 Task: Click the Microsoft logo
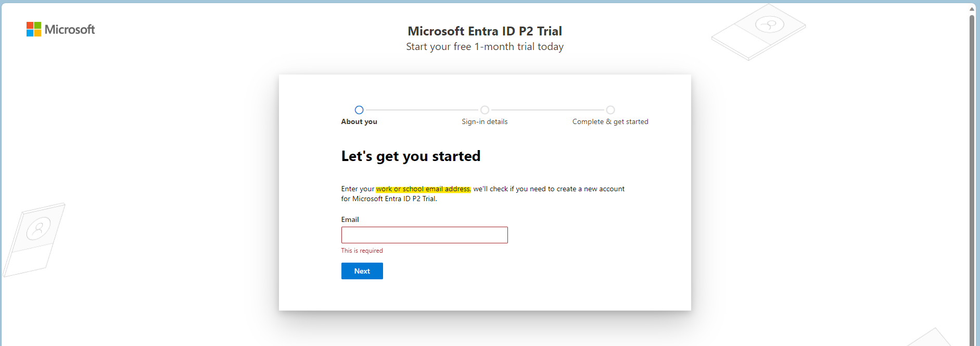click(x=60, y=29)
